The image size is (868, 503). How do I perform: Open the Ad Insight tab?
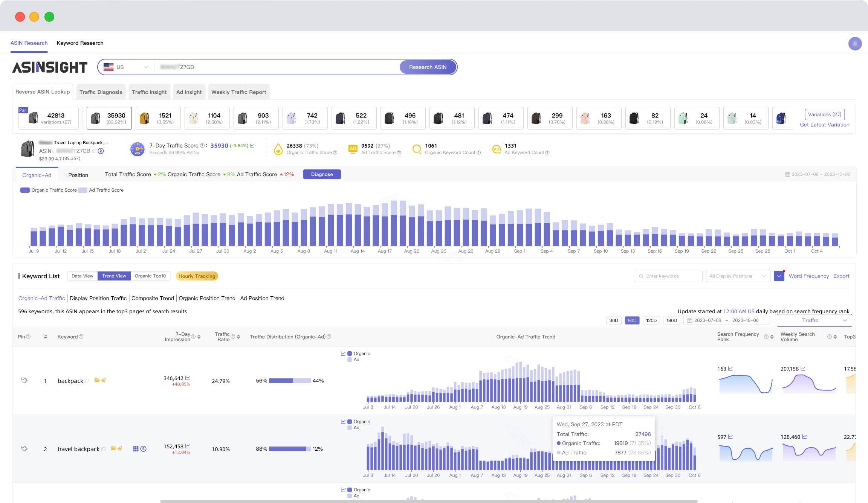189,92
